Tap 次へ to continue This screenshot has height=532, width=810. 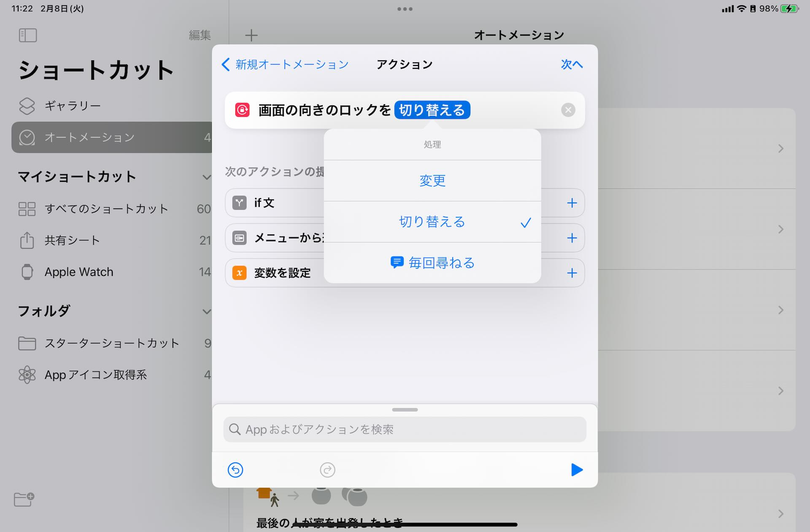[571, 65]
